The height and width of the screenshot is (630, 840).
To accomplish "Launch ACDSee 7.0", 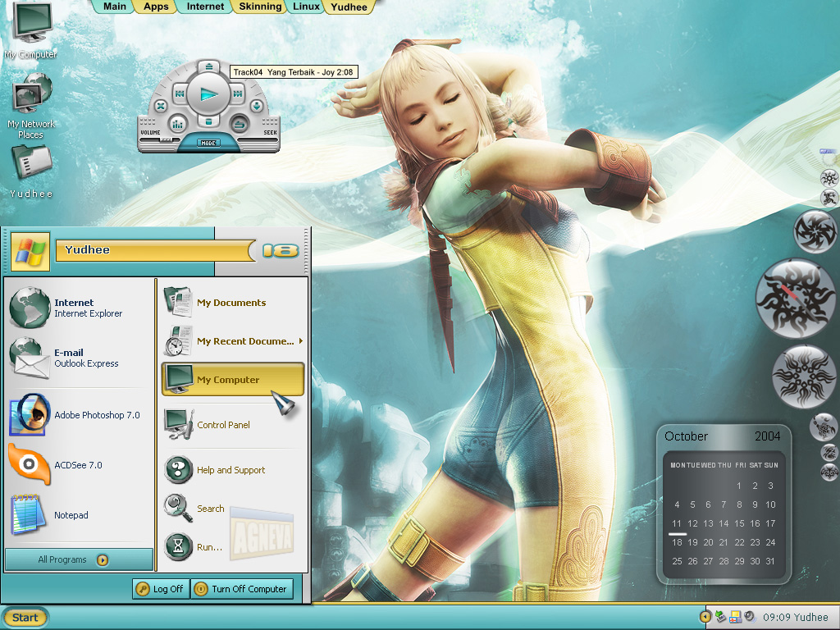I will click(79, 465).
